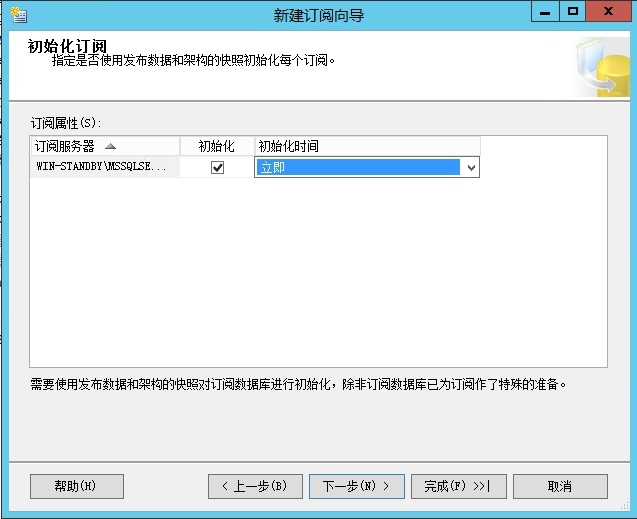Go back with 上一步(B)
637x519 pixels.
[255, 486]
